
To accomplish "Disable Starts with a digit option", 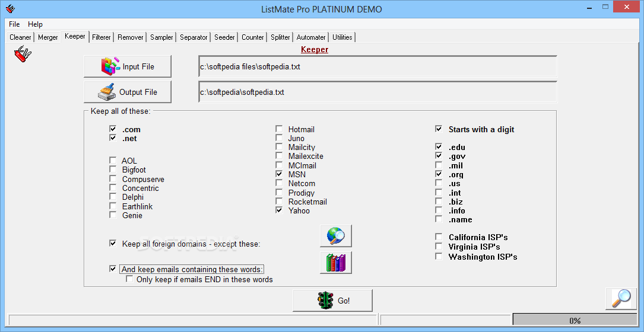I will [439, 129].
